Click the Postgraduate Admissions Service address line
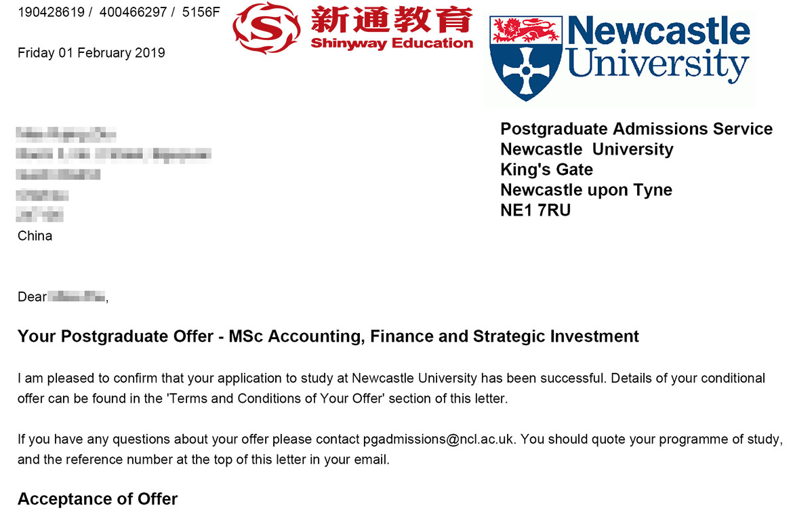The height and width of the screenshot is (512, 812). click(x=636, y=129)
